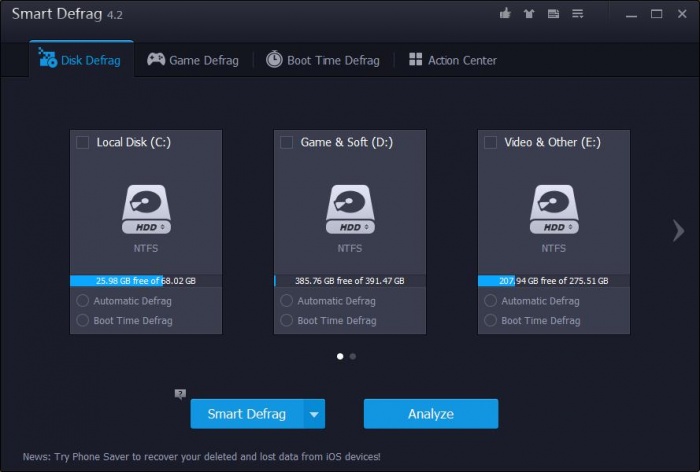Click the Video & Other (E:) label

pyautogui.click(x=553, y=142)
